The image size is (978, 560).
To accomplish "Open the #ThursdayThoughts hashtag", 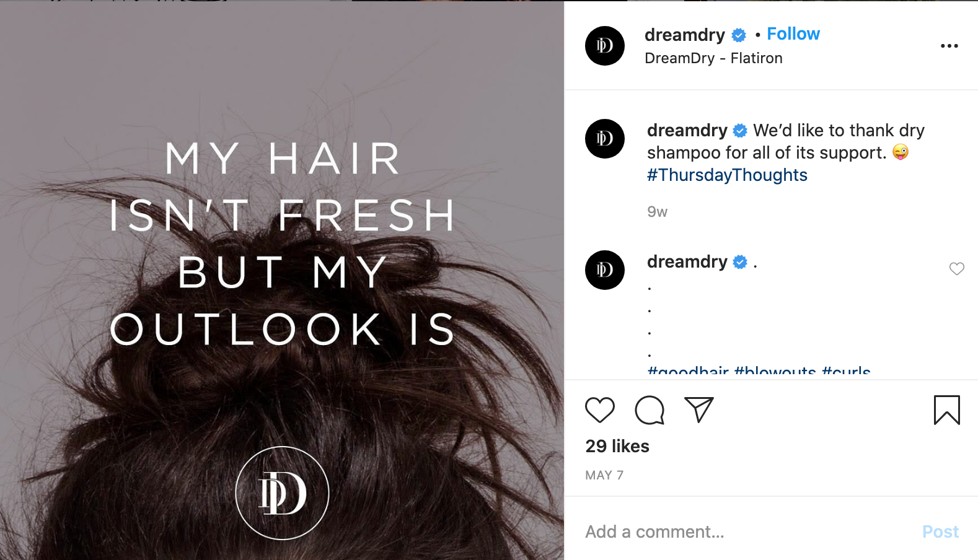I will pos(727,175).
